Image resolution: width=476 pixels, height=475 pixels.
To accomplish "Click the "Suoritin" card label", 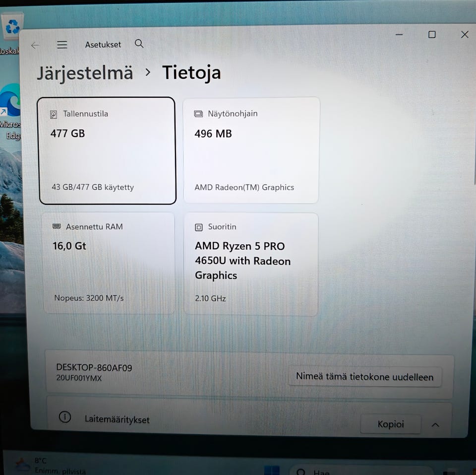I will [x=222, y=227].
